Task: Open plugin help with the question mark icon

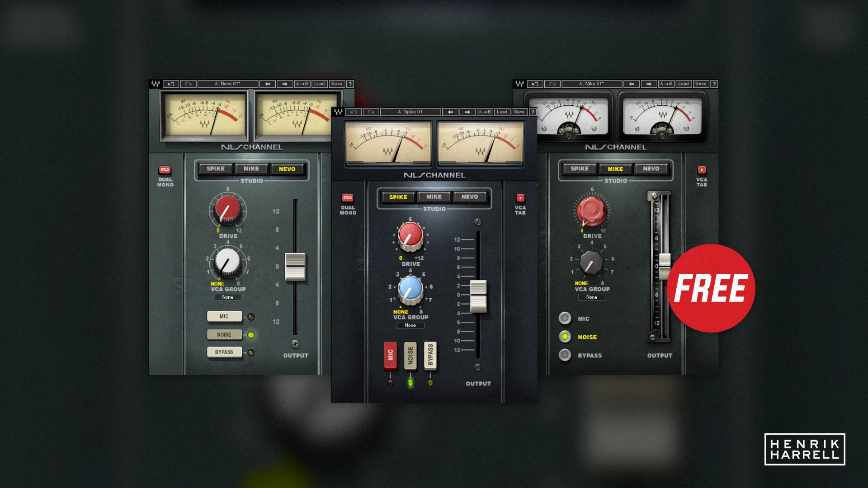Action: pyautogui.click(x=532, y=112)
